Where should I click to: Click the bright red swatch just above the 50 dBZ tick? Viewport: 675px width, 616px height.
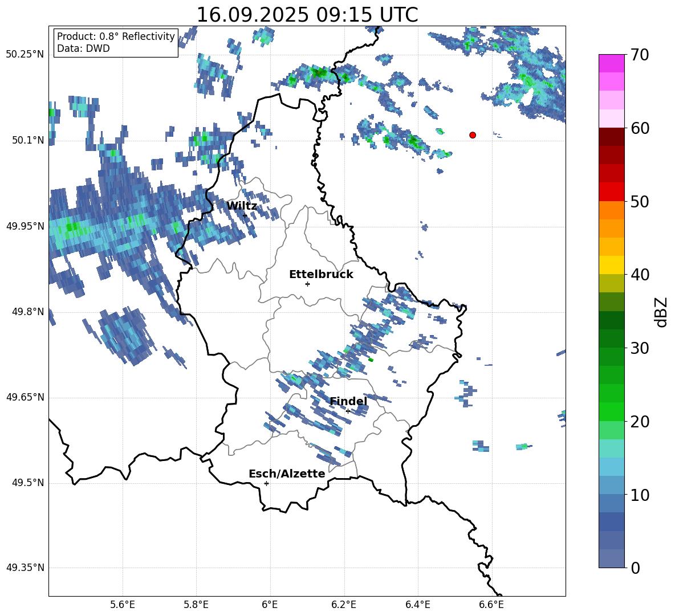tap(611, 192)
